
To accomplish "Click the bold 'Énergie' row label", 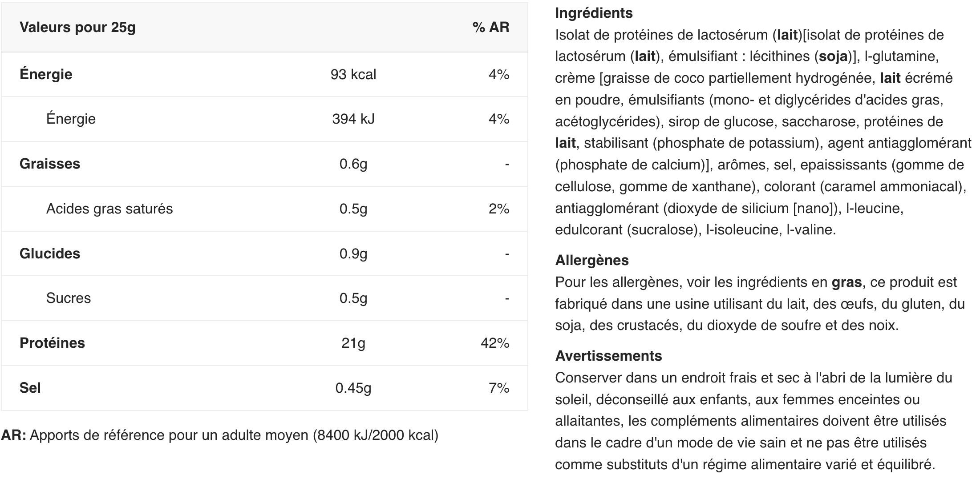I will pyautogui.click(x=46, y=74).
